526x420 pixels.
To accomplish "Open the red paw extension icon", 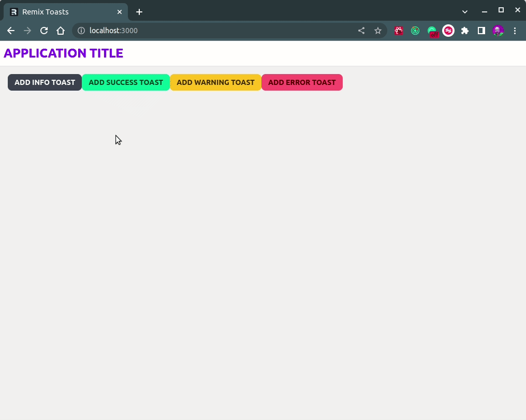I will (399, 31).
